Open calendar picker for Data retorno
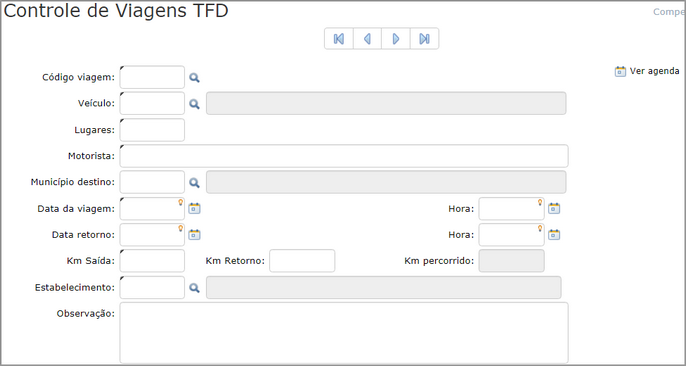This screenshot has height=366, width=686. [x=194, y=235]
